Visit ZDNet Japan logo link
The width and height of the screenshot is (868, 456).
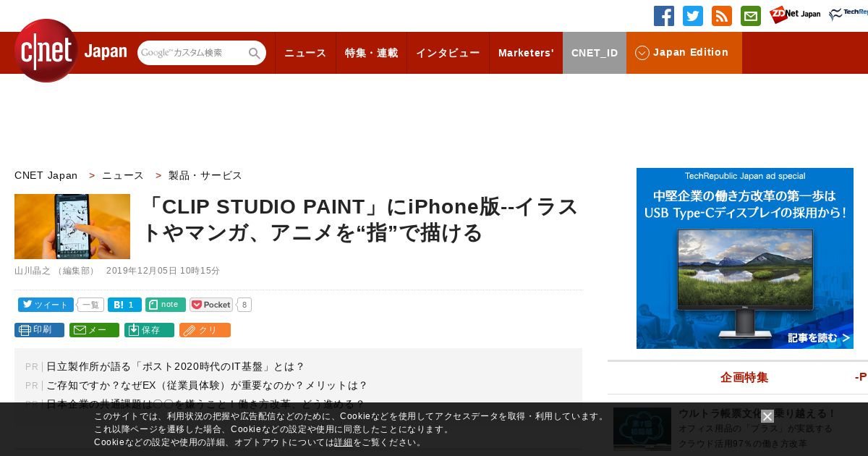point(795,14)
